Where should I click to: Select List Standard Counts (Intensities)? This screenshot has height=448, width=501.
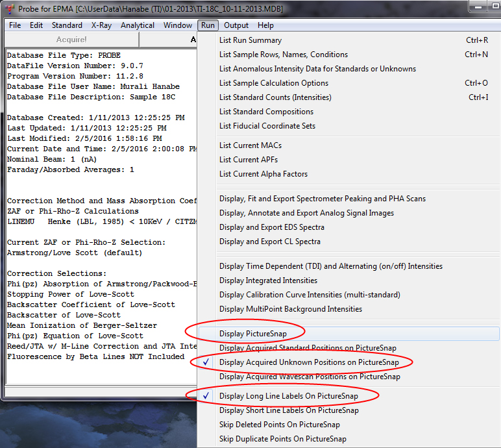[x=275, y=97]
